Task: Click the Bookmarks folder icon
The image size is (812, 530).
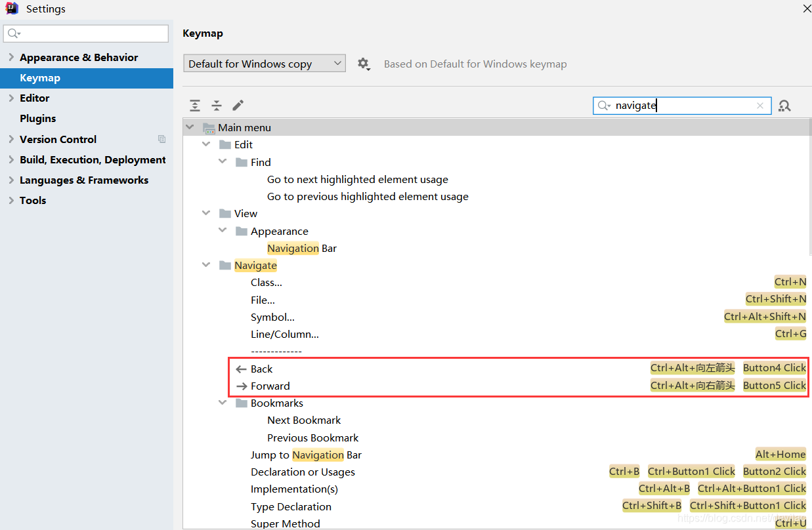Action: tap(241, 403)
